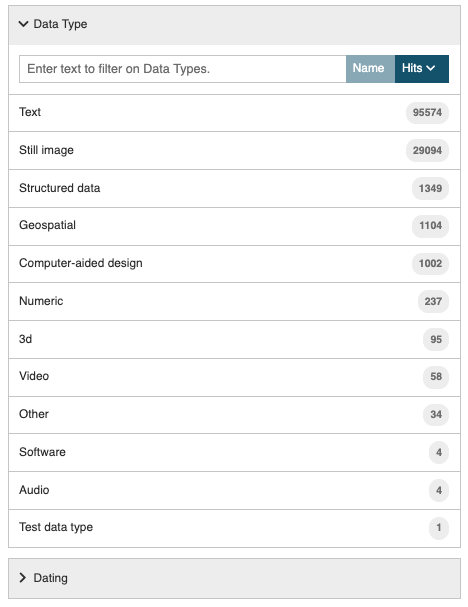Select the Other data type
Image resolution: width=468 pixels, height=607 pixels.
(x=234, y=415)
